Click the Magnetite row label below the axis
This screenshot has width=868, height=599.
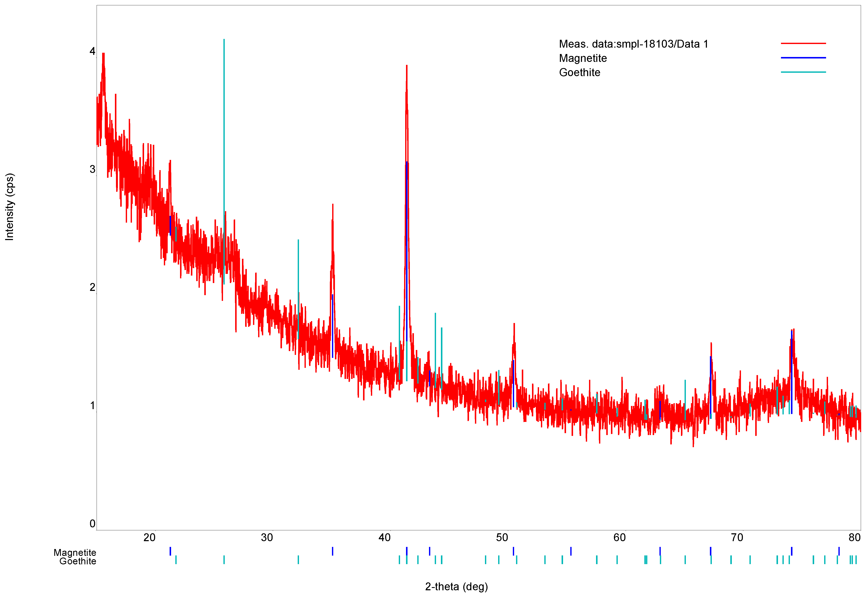[75, 552]
